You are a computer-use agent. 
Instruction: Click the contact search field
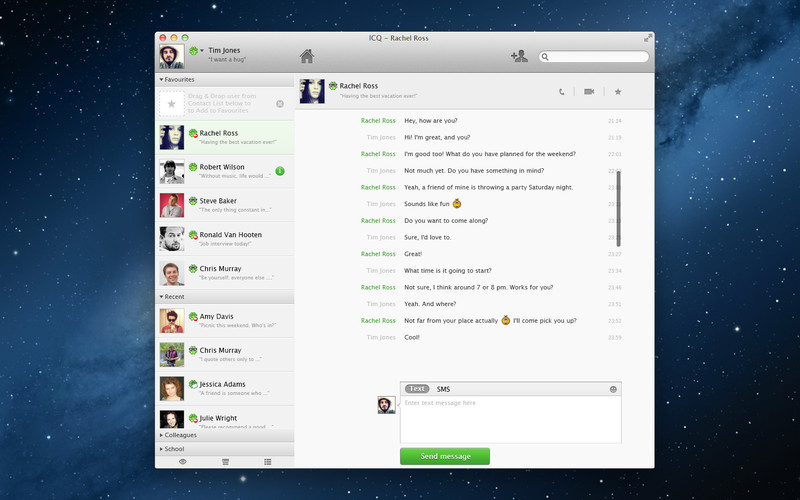tap(594, 57)
